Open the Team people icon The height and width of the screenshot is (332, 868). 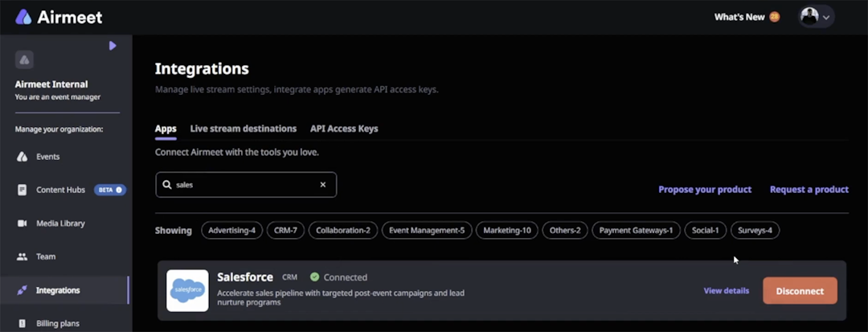pyautogui.click(x=23, y=256)
